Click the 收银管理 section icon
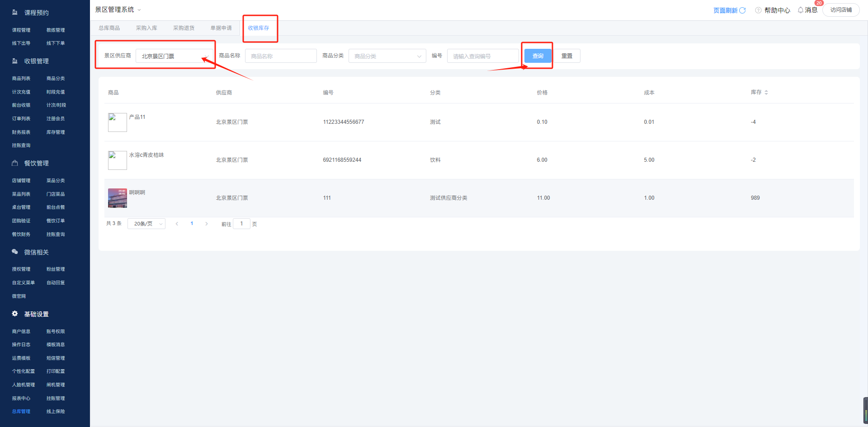The width and height of the screenshot is (868, 427). click(x=15, y=61)
